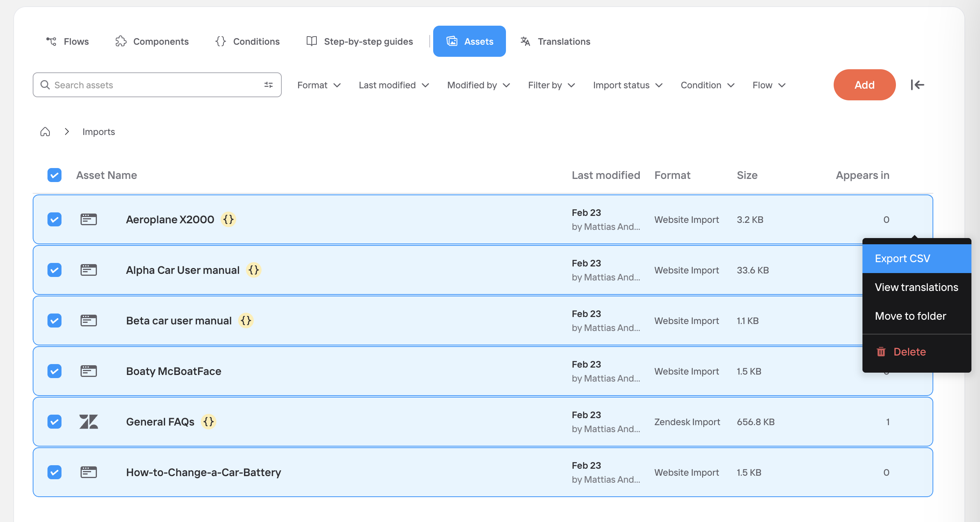Screen dimensions: 980x522
Task: Open search filter settings icon in search box
Action: [268, 85]
